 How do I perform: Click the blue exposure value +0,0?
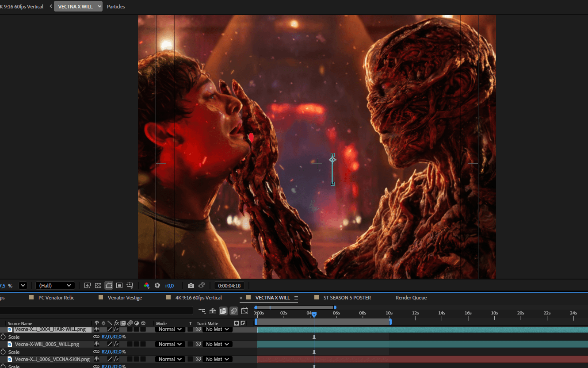[169, 286]
